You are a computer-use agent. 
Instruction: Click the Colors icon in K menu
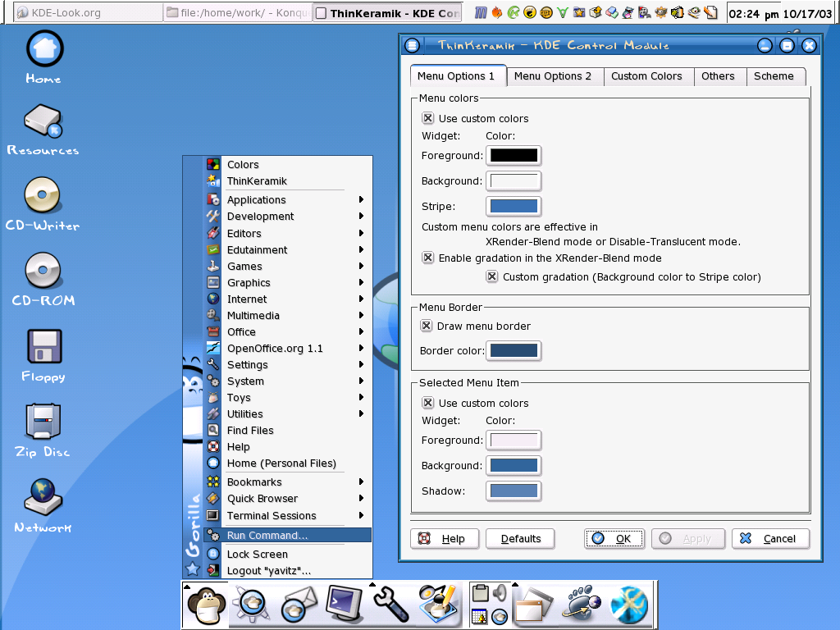pyautogui.click(x=213, y=164)
